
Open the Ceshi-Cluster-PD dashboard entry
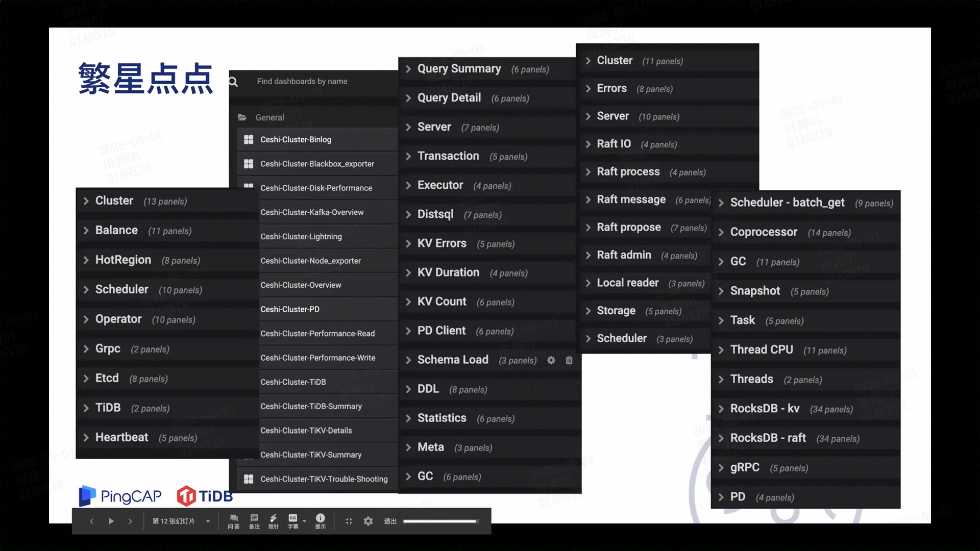click(290, 309)
